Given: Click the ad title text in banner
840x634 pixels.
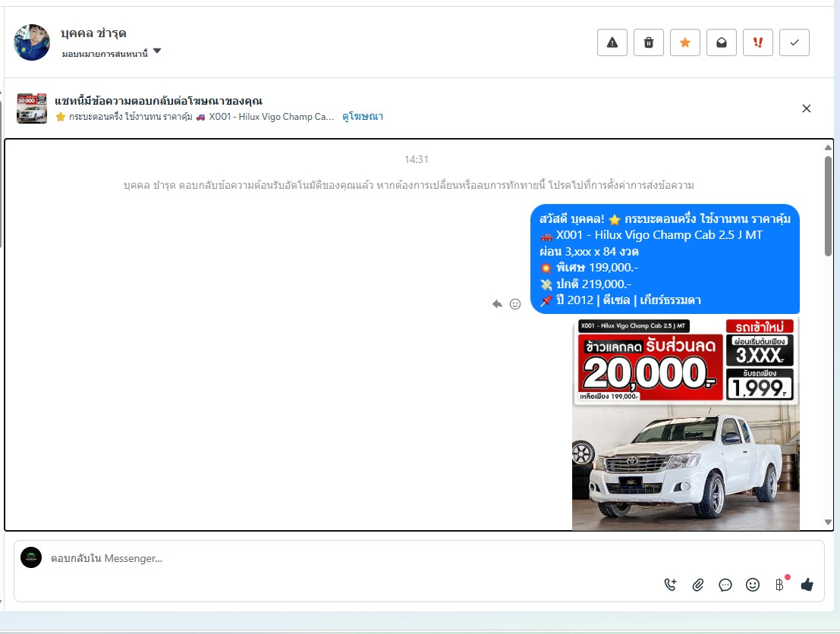Looking at the screenshot, I should 194,116.
